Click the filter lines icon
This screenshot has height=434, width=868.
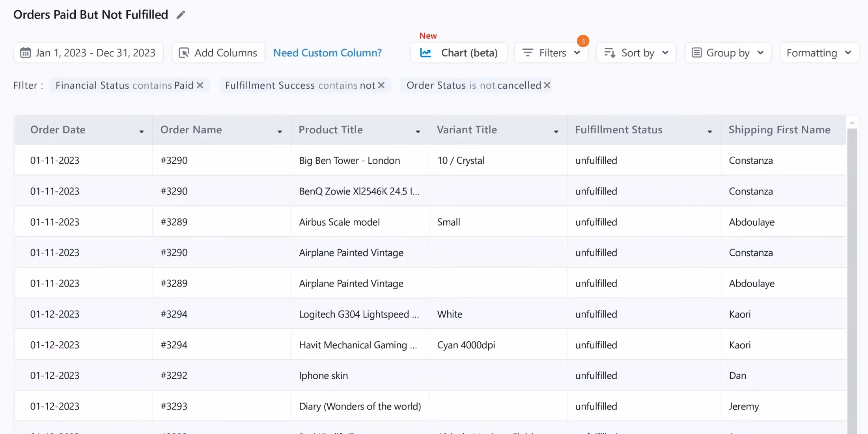[x=528, y=53]
